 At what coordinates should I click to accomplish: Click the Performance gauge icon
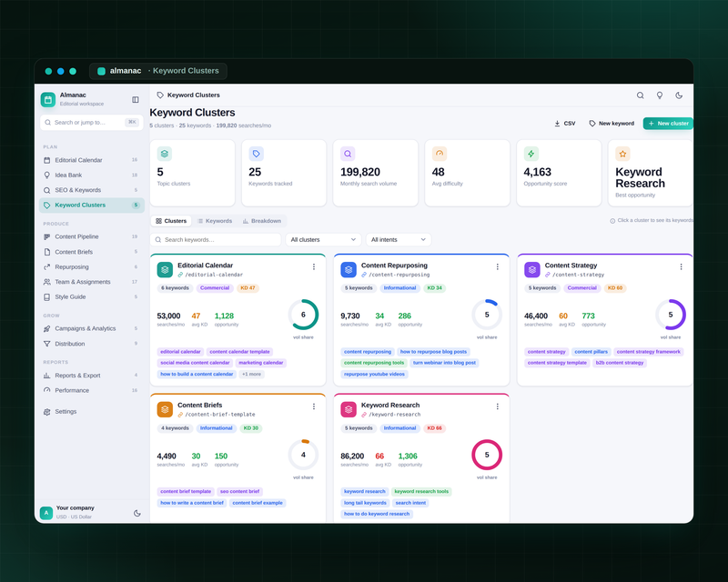(47, 390)
